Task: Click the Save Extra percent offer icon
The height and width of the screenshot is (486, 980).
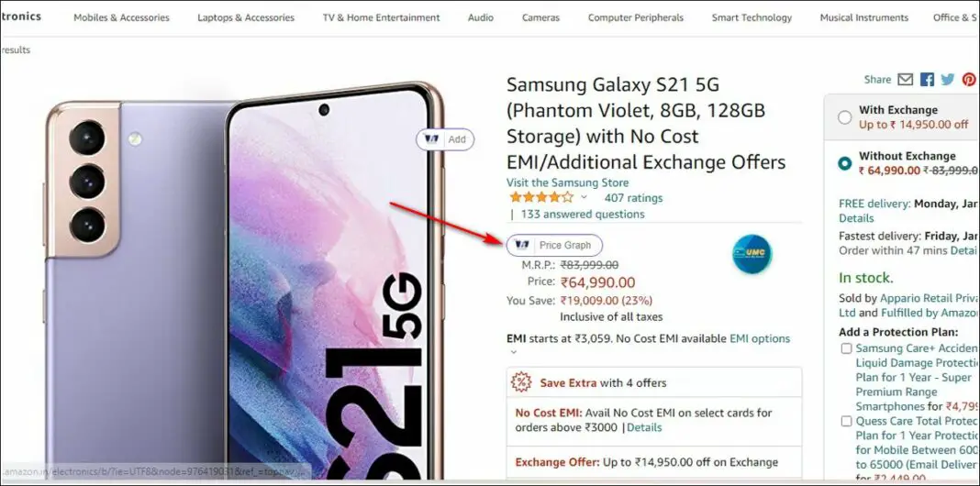Action: coord(521,382)
